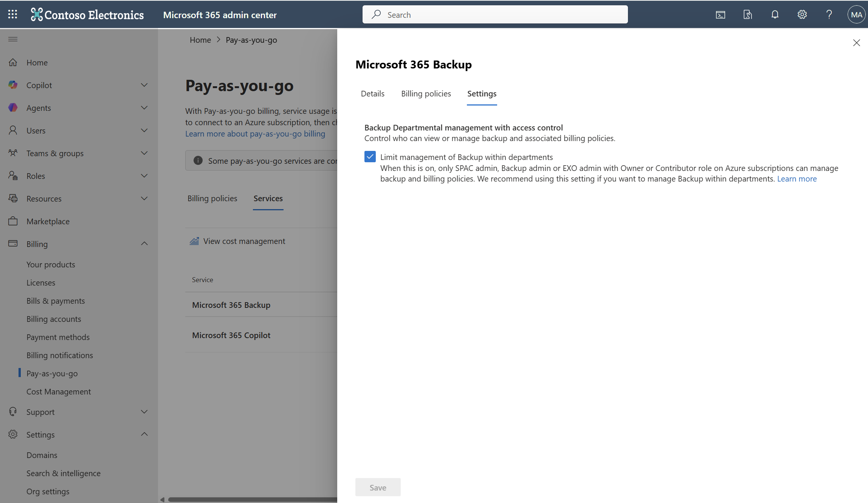Collapse navigation with hamburger icon
This screenshot has width=868, height=503.
coord(13,39)
